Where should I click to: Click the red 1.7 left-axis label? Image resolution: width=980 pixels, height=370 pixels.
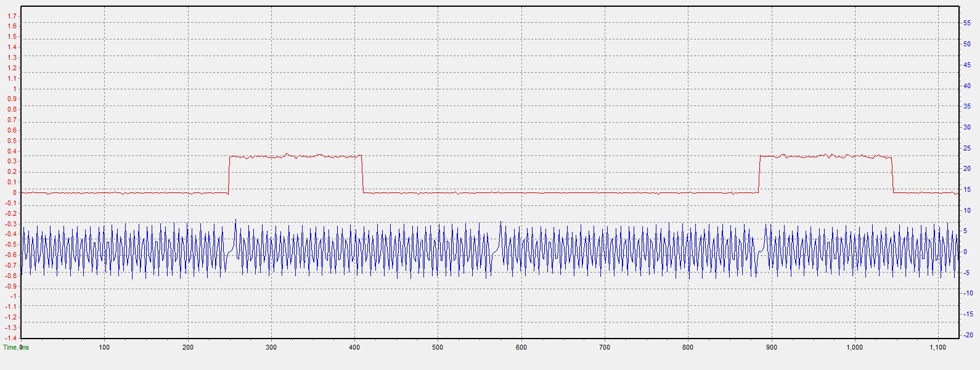click(x=12, y=15)
